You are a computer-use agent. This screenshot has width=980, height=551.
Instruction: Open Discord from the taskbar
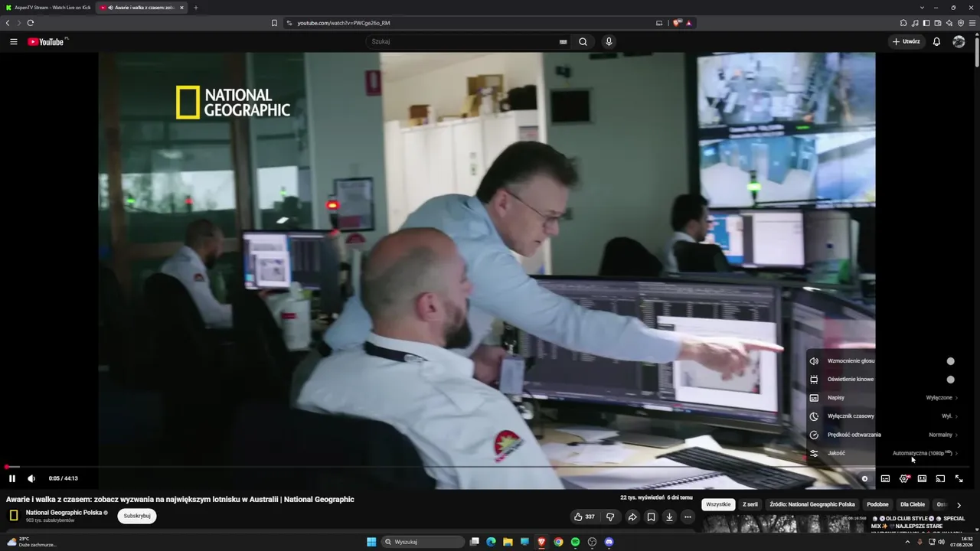coord(609,542)
